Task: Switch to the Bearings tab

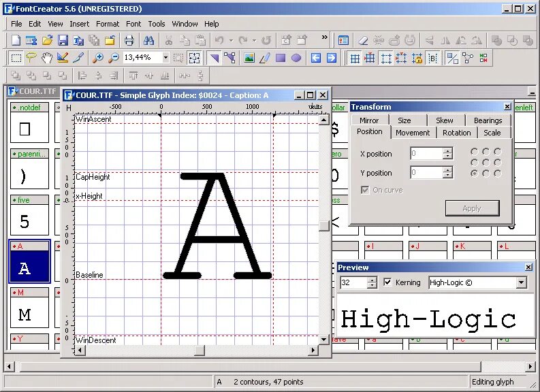Action: [488, 120]
